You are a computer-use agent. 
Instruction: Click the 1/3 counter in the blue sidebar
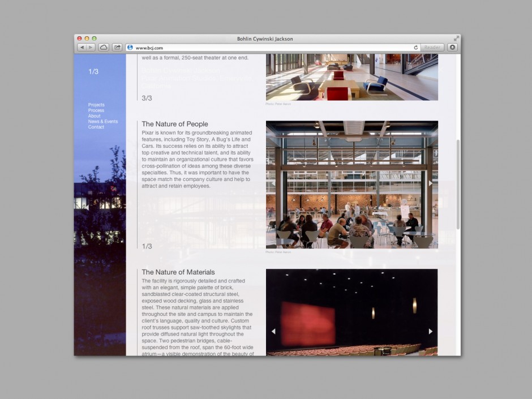click(93, 71)
